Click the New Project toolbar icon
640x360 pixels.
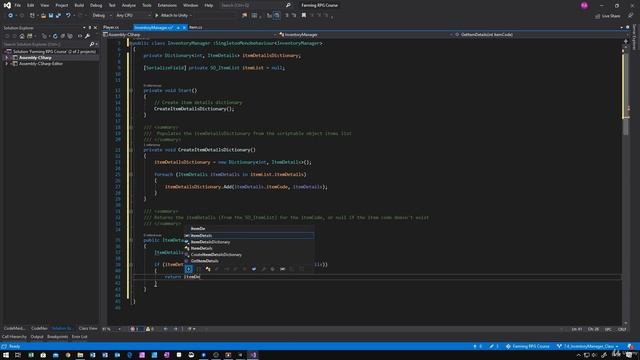(x=32, y=16)
